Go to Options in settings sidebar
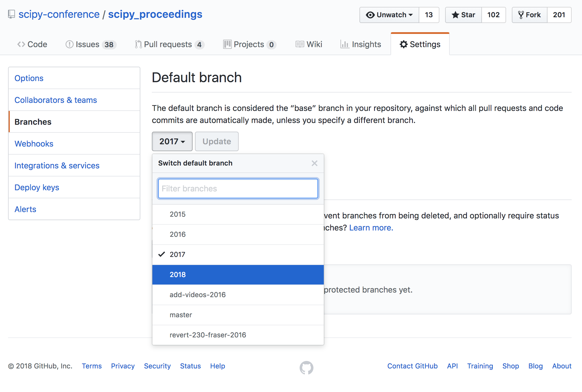Viewport: 582px width, 392px height. click(x=74, y=78)
